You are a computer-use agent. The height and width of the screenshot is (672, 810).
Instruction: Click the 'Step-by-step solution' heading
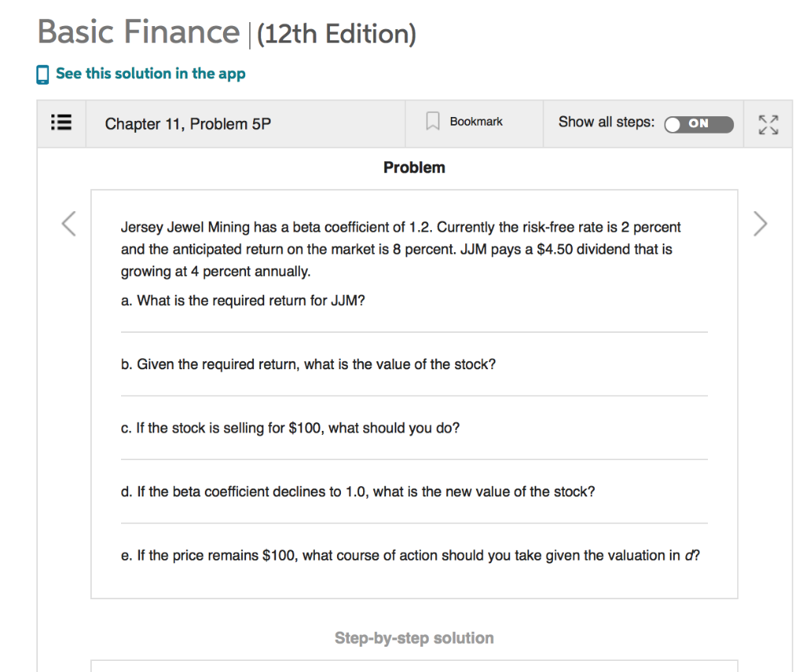click(x=414, y=637)
